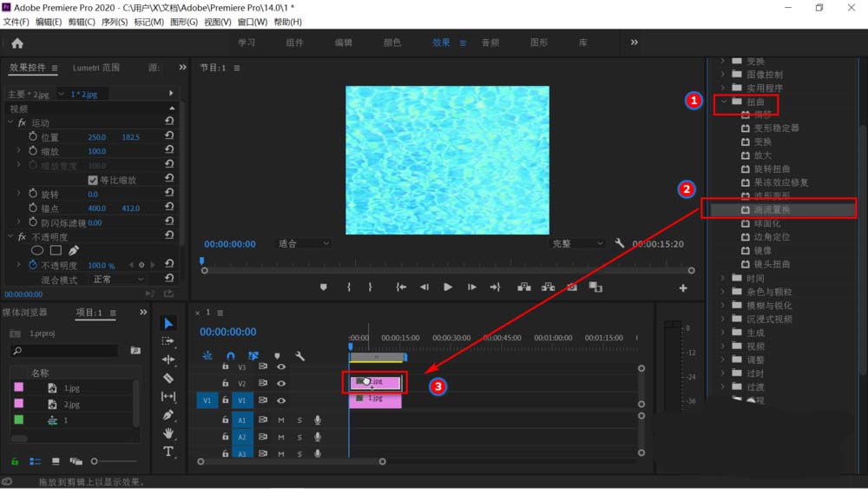Select the Razor tool
This screenshot has height=489, width=868.
(x=168, y=378)
